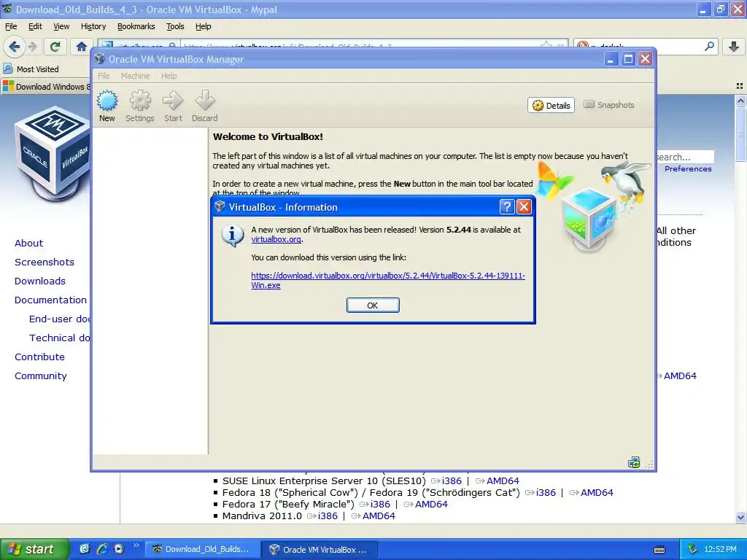Viewport: 747px width, 560px height.
Task: Click the Preferences link on the web page
Action: (x=688, y=169)
